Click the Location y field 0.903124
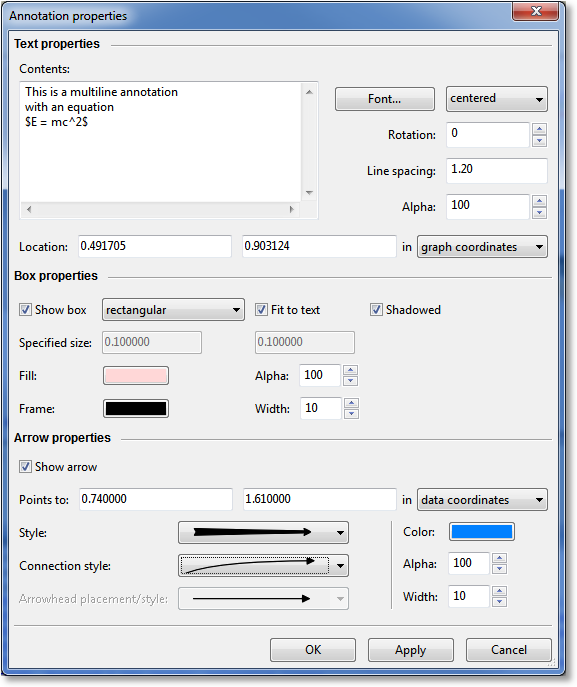577x687 pixels. click(319, 246)
